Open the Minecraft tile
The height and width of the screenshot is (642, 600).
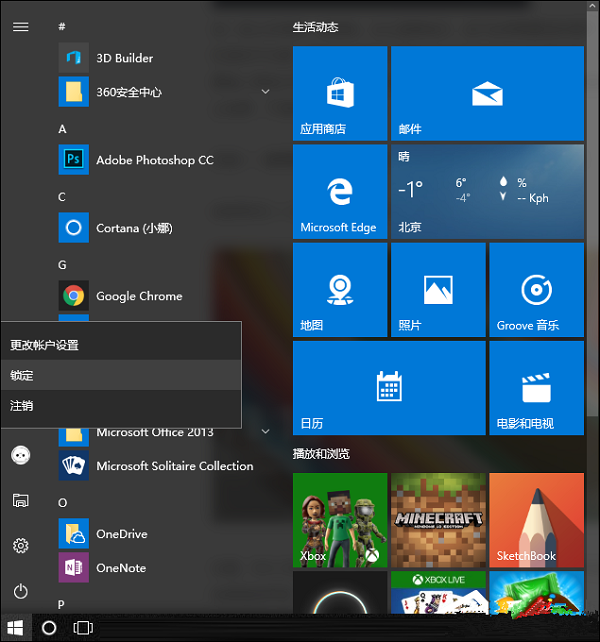[x=438, y=520]
